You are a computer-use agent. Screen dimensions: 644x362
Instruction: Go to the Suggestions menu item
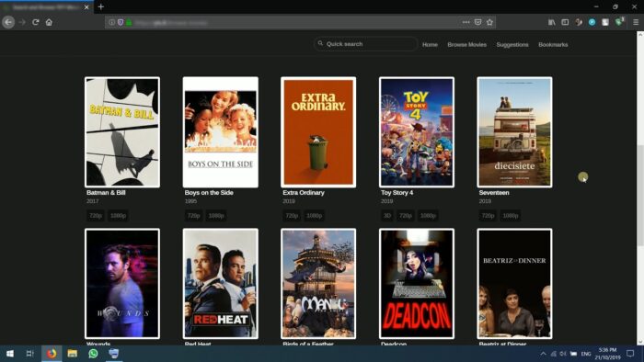coord(512,44)
